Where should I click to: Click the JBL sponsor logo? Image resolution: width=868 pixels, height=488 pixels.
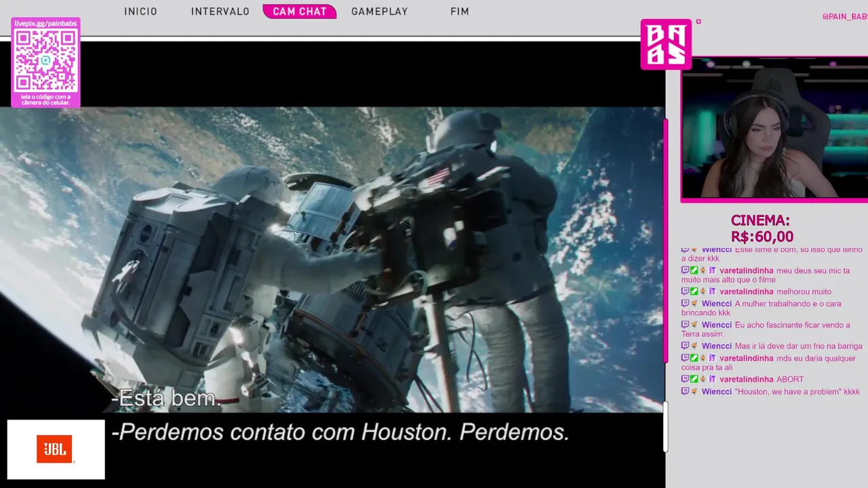[56, 449]
